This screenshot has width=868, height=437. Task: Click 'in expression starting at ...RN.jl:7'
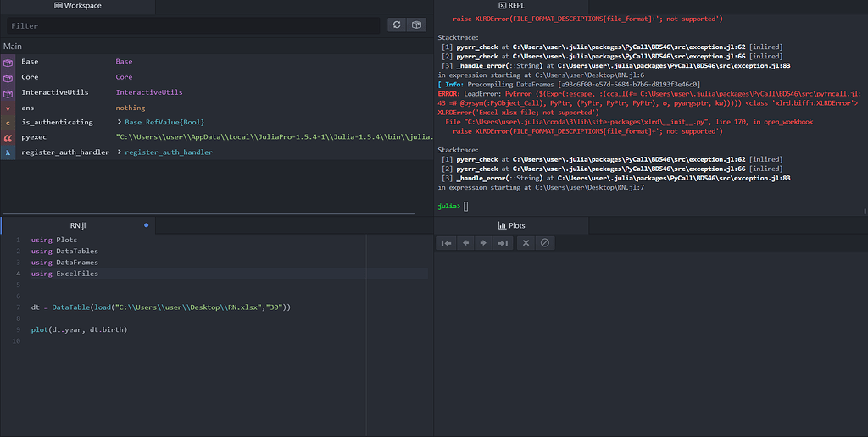pos(541,187)
